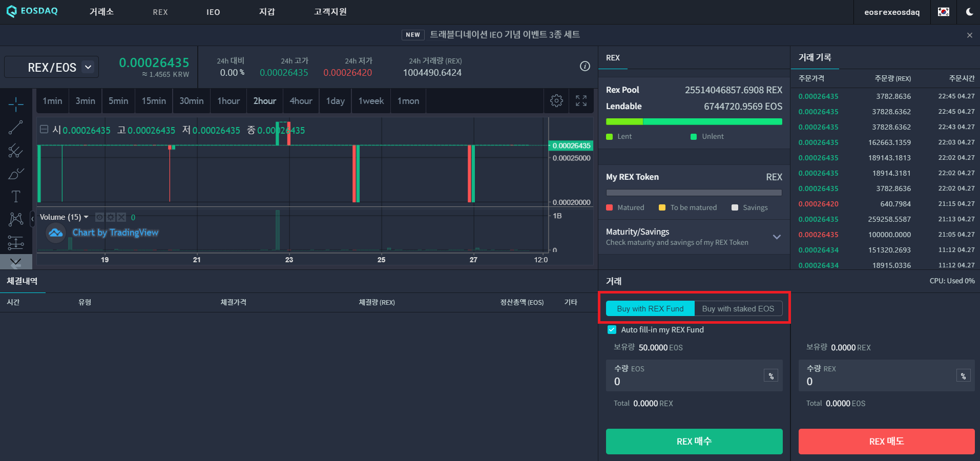
Task: Open percent selector for REX amount
Action: 963,376
